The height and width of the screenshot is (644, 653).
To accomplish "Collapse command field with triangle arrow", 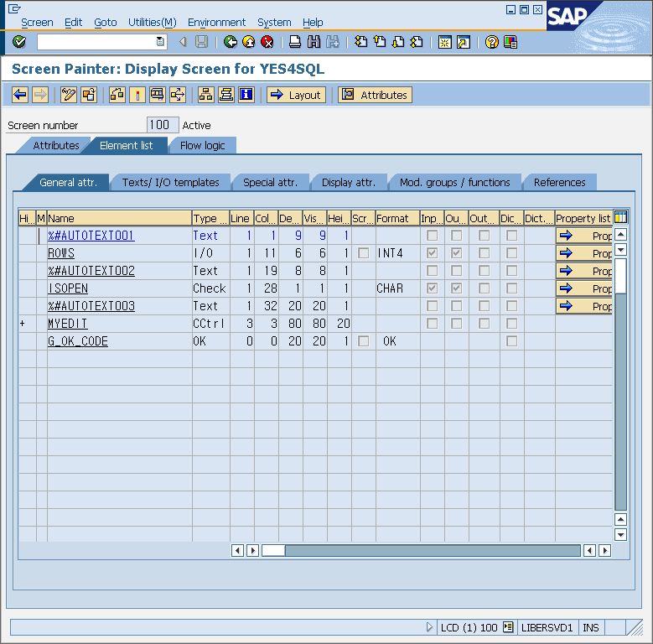I will click(x=183, y=42).
